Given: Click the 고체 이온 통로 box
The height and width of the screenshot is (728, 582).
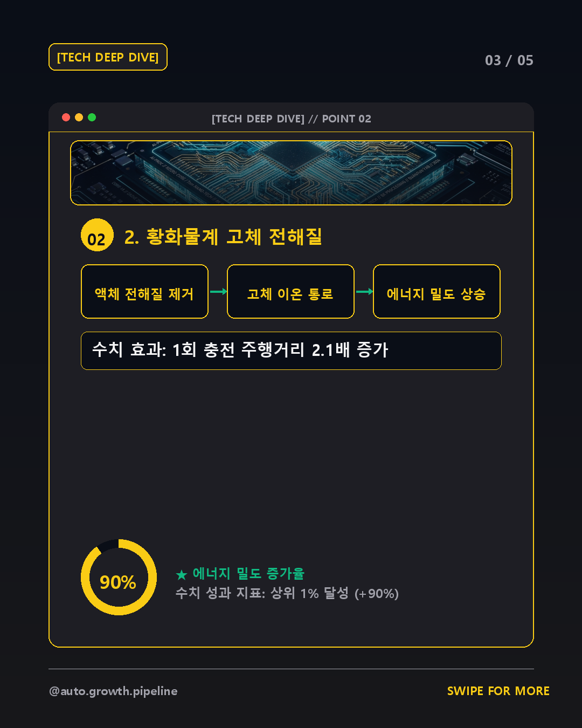Looking at the screenshot, I should click(290, 292).
